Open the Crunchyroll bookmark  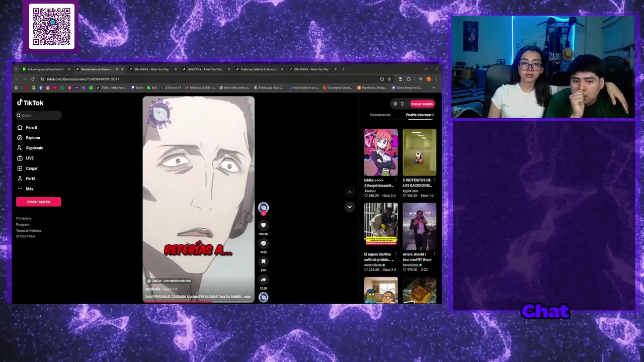[x=337, y=87]
